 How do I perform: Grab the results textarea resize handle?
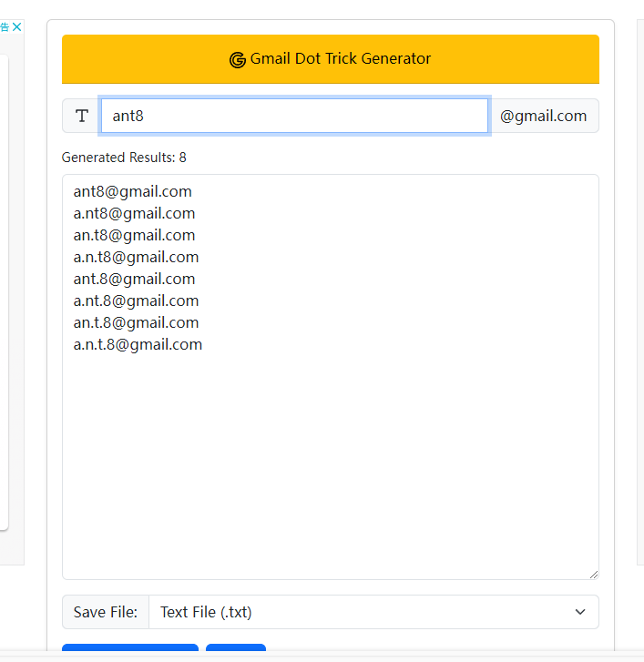click(594, 575)
